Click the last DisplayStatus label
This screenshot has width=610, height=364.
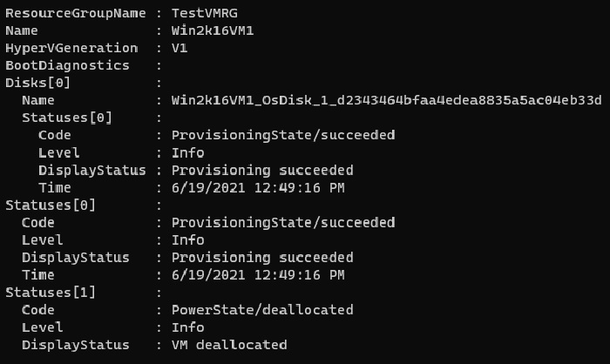point(76,345)
